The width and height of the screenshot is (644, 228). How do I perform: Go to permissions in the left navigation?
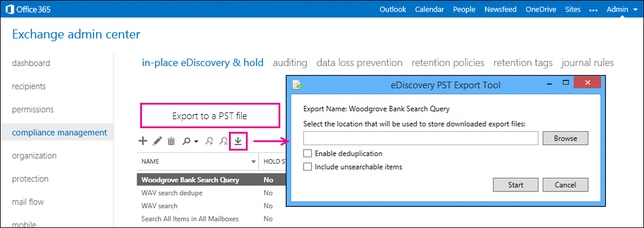pyautogui.click(x=33, y=109)
